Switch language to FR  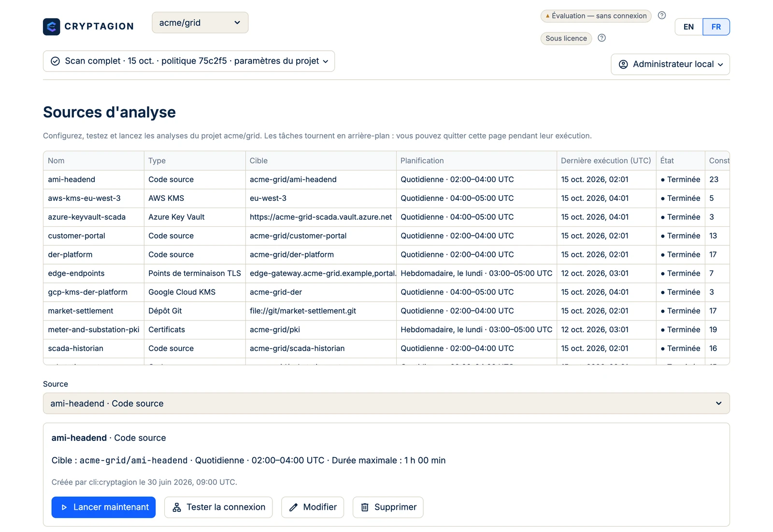[x=716, y=27]
